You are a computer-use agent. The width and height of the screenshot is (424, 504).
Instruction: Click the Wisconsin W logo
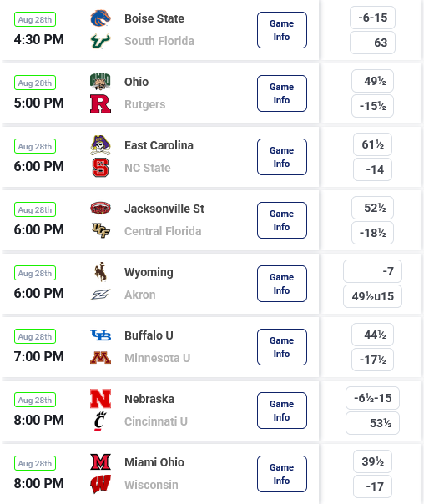coord(101,485)
